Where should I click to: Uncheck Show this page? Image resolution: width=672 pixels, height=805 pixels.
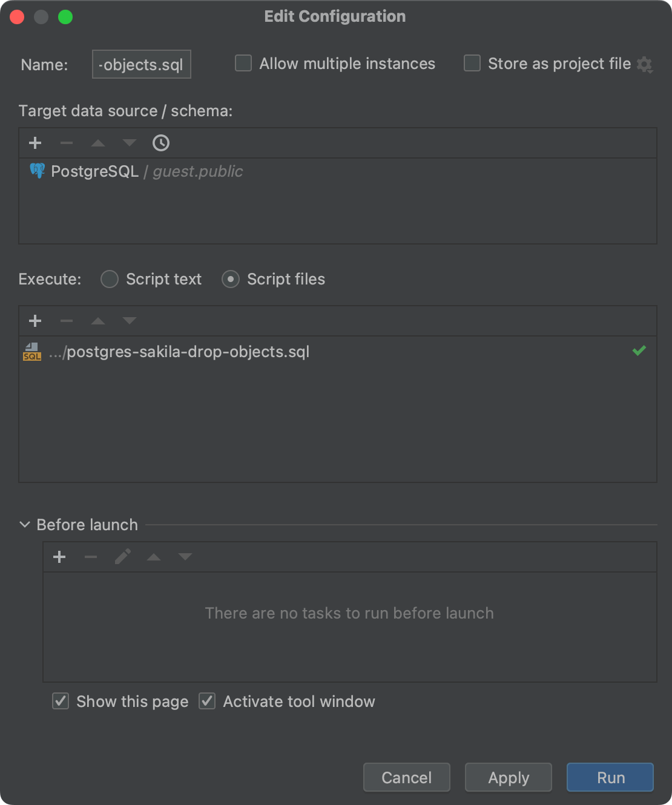coord(60,701)
